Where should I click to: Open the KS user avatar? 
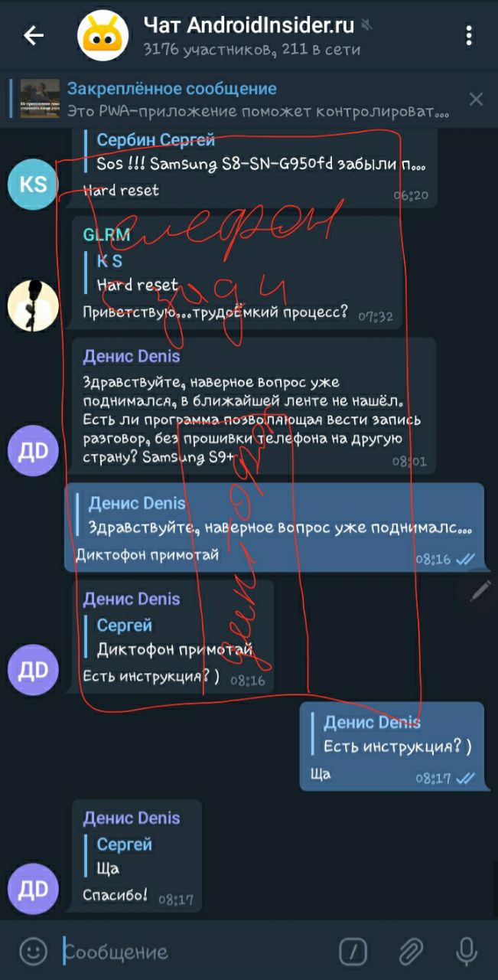pos(33,184)
